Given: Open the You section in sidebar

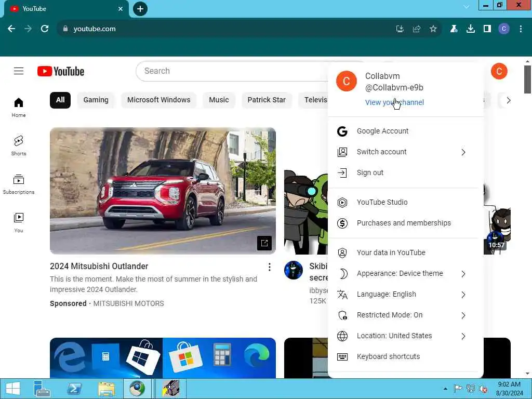Looking at the screenshot, I should [x=19, y=222].
